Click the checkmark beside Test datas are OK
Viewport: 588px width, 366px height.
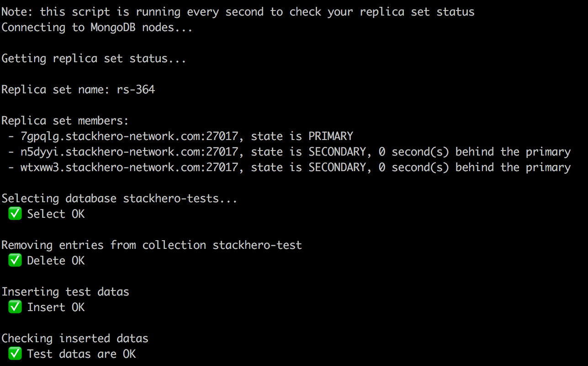pos(15,354)
